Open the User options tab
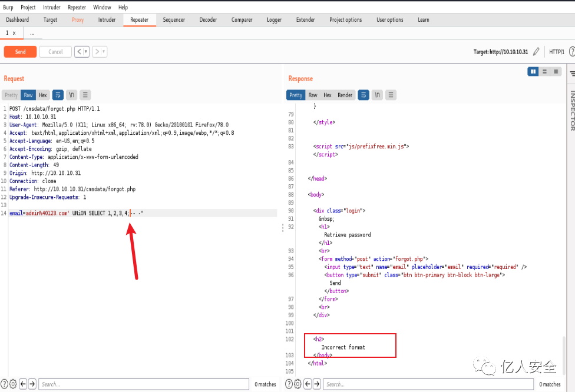This screenshot has width=575, height=392. pos(390,20)
